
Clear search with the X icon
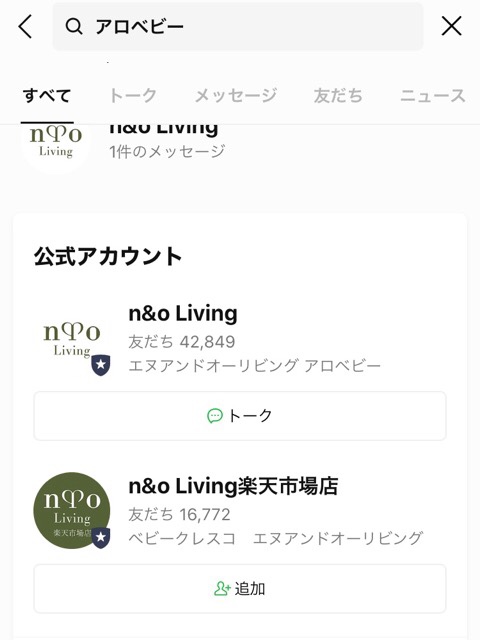coord(451,26)
